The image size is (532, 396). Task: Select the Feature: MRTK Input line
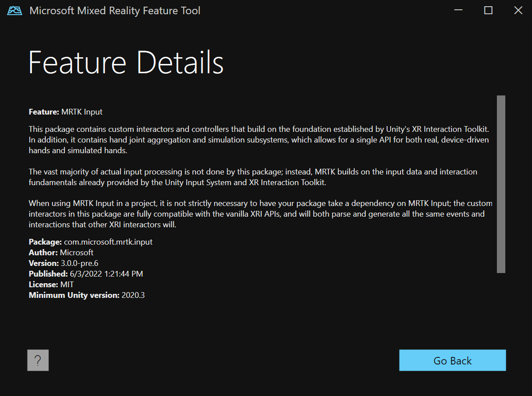(66, 112)
